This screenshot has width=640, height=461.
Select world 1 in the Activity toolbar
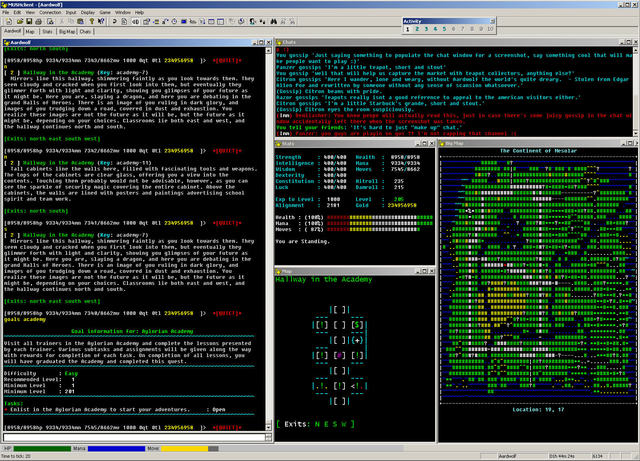tap(408, 29)
